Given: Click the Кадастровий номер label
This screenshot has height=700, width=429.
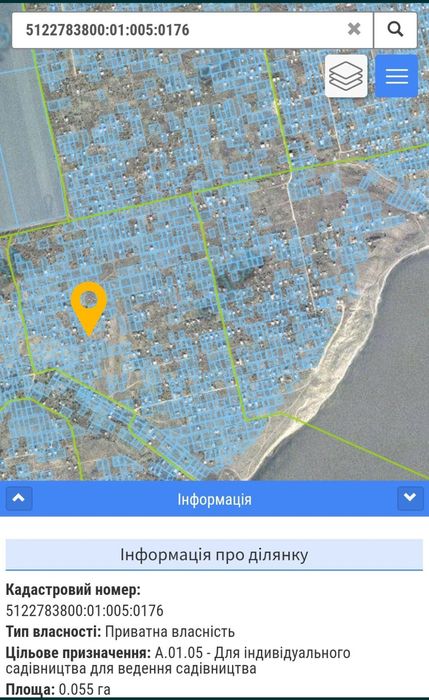Looking at the screenshot, I should click(x=73, y=590).
